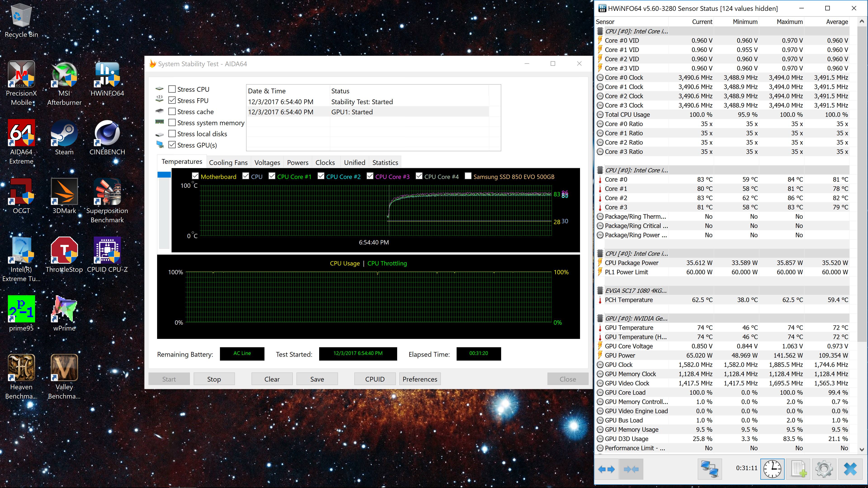
Task: Select the 3DMark desktop icon
Action: coord(64,196)
